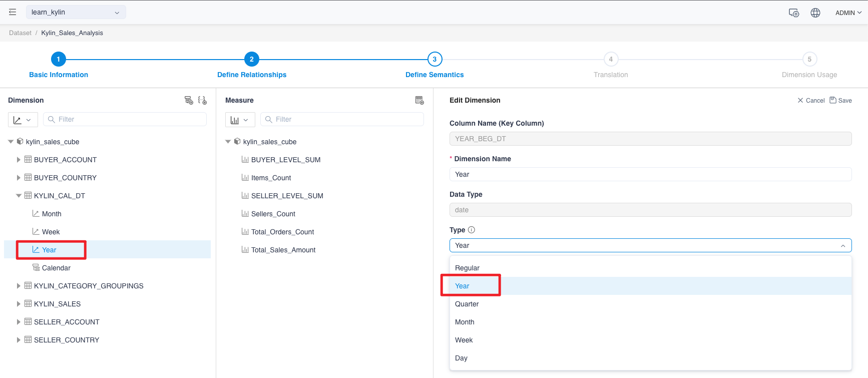868x378 pixels.
Task: Open the ADMIN user menu
Action: (x=848, y=13)
